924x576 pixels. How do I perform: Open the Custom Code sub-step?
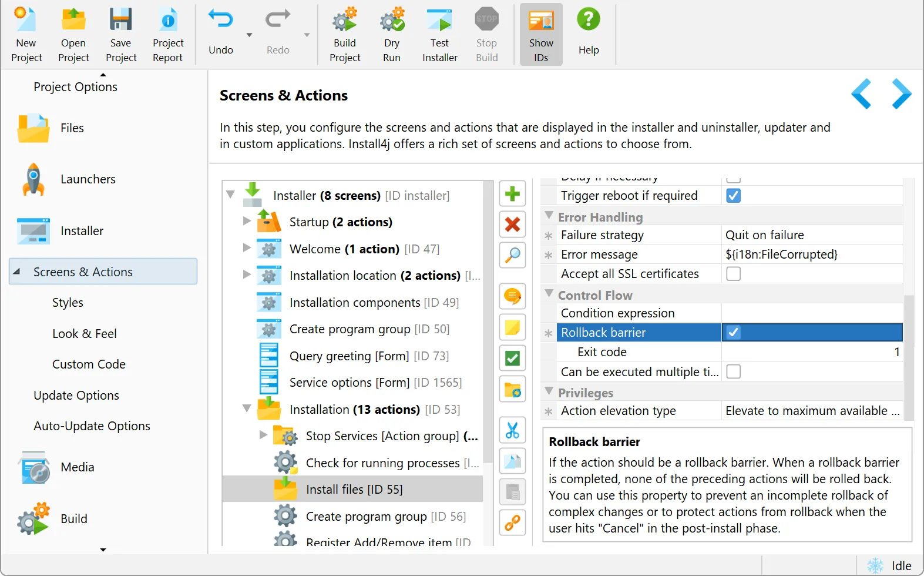click(x=89, y=364)
